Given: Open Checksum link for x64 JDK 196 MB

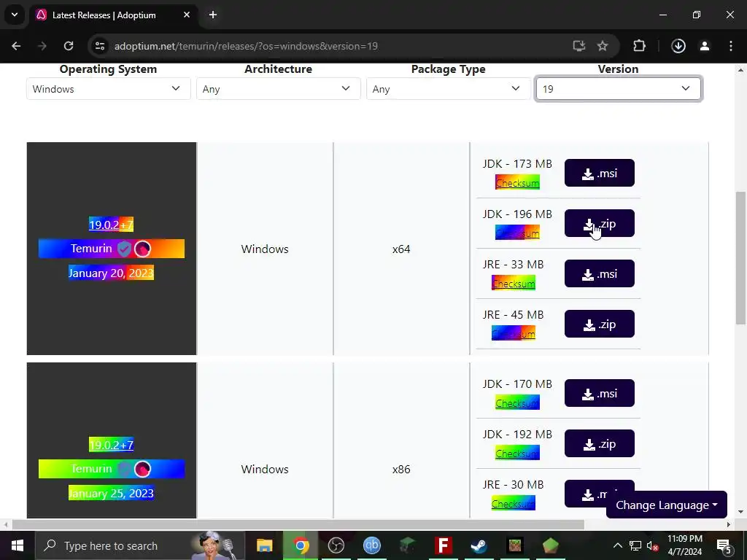Looking at the screenshot, I should point(517,233).
